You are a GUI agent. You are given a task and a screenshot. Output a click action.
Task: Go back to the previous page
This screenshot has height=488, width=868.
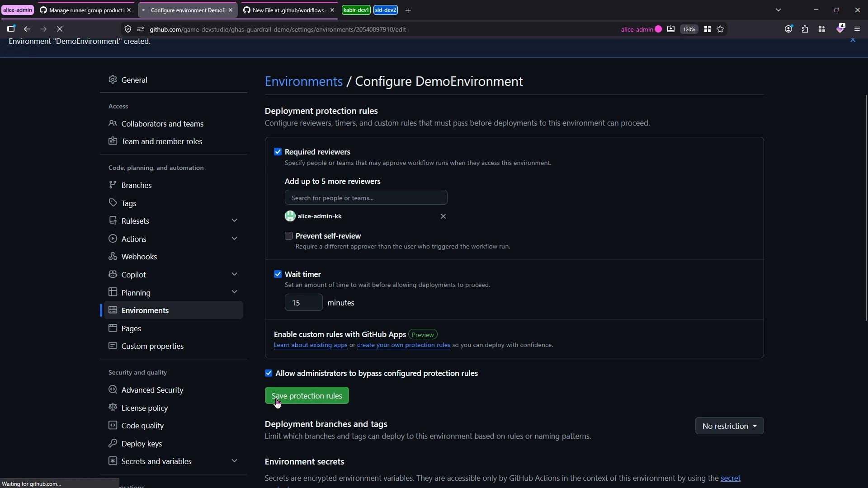click(x=27, y=29)
